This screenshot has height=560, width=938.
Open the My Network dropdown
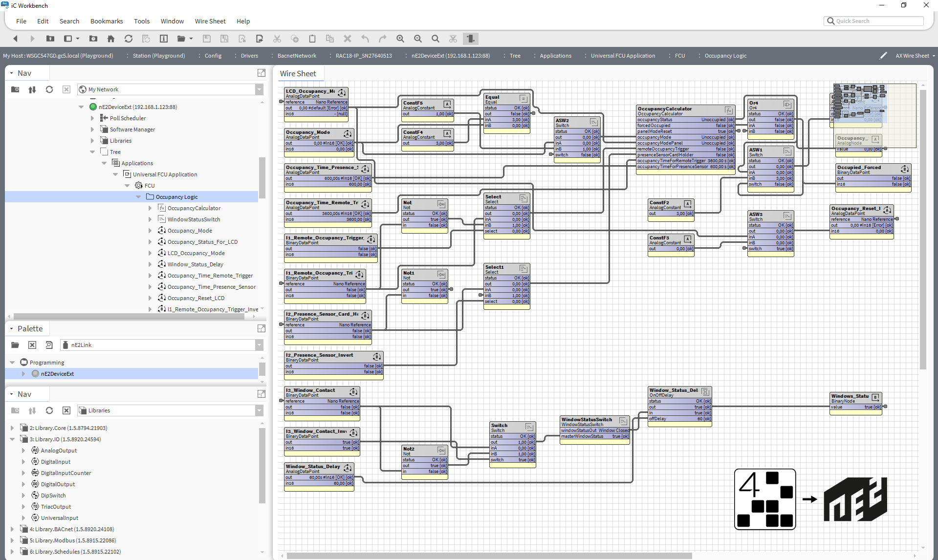pos(259,89)
